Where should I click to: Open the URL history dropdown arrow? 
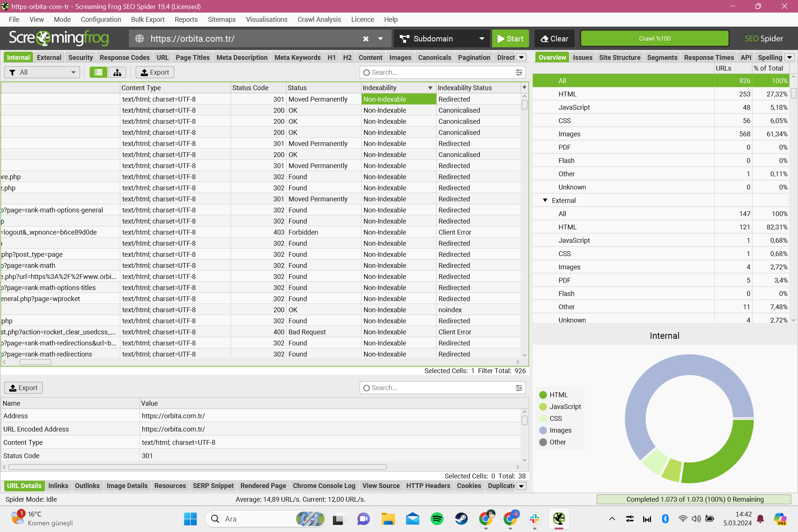[381, 39]
